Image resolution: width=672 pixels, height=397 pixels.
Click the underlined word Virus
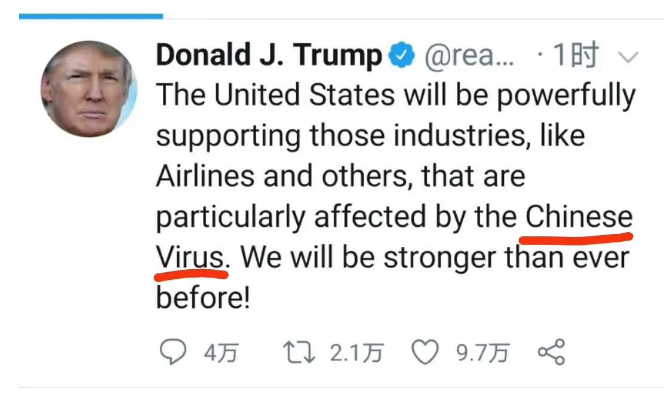189,257
